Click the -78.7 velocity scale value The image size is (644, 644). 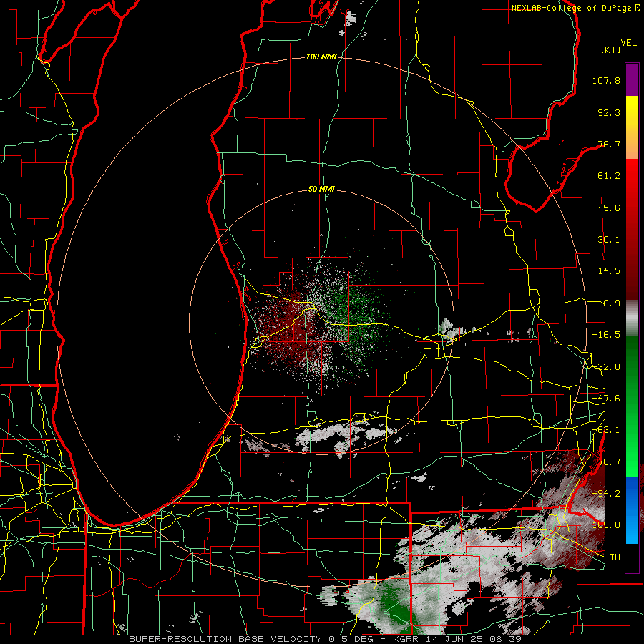(606, 462)
